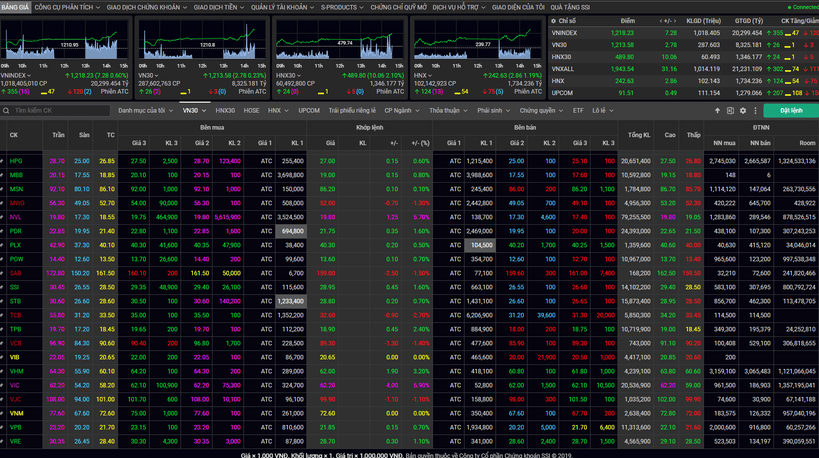This screenshot has width=819, height=458.
Task: Click VIC matched price 62.20
Action: (x=327, y=385)
